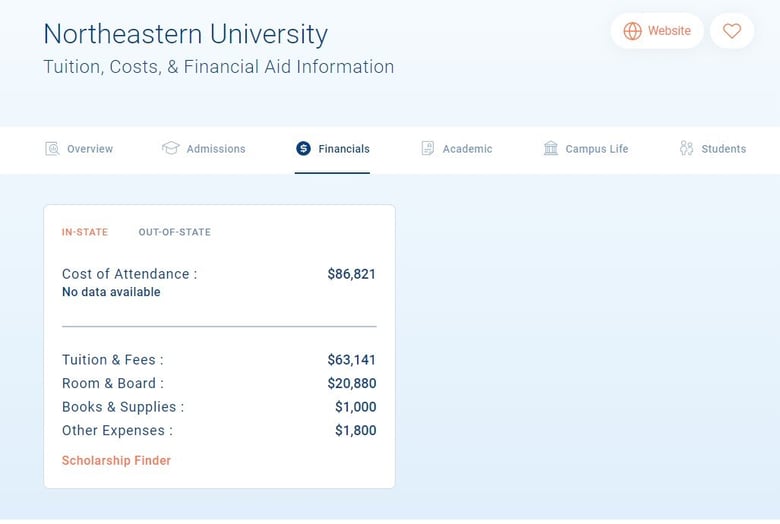Click the globe icon on Website button
The width and height of the screenshot is (780, 524).
(632, 31)
